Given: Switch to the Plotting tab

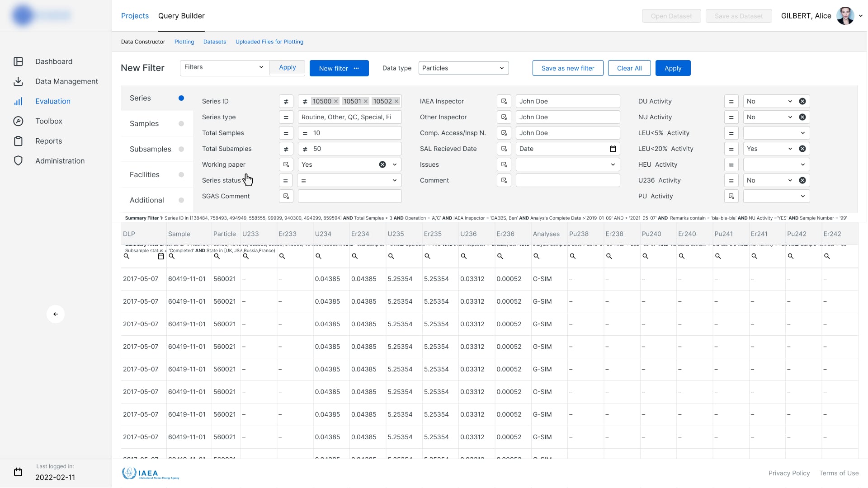Looking at the screenshot, I should 184,42.
